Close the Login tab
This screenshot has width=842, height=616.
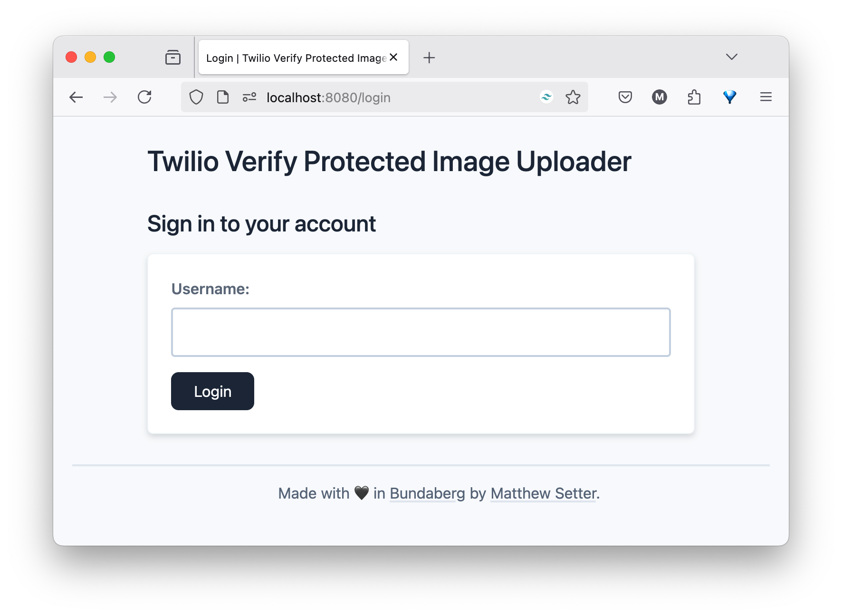(393, 57)
